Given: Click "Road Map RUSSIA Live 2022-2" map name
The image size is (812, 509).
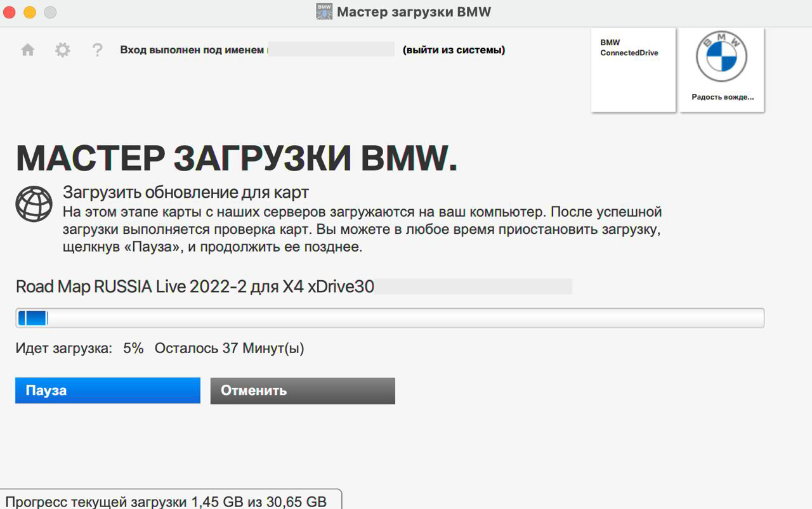Looking at the screenshot, I should (131, 287).
